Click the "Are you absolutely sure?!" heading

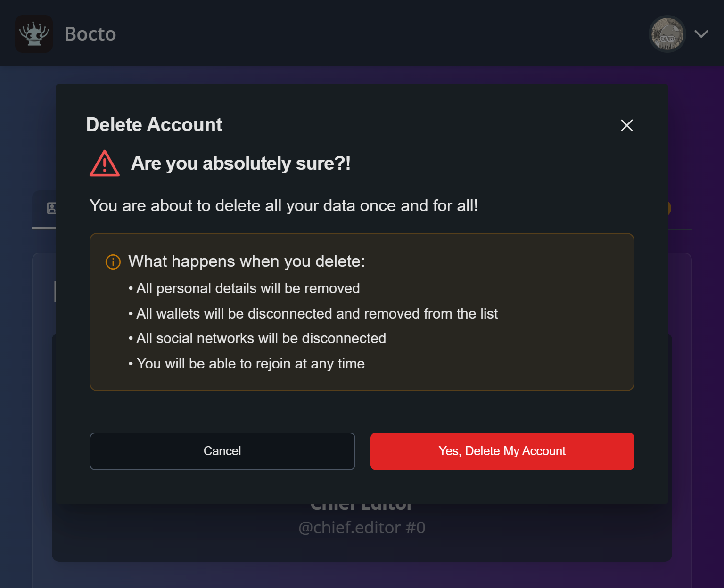(x=240, y=163)
